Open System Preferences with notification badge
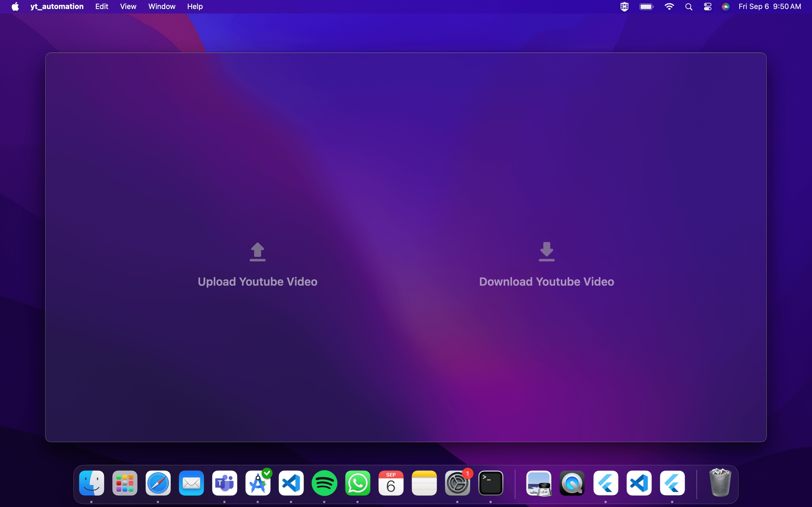This screenshot has width=812, height=507. coord(457,483)
